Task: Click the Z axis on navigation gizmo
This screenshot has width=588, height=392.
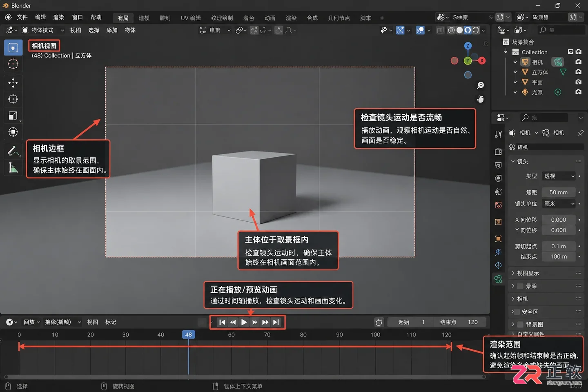Action: pos(468,46)
